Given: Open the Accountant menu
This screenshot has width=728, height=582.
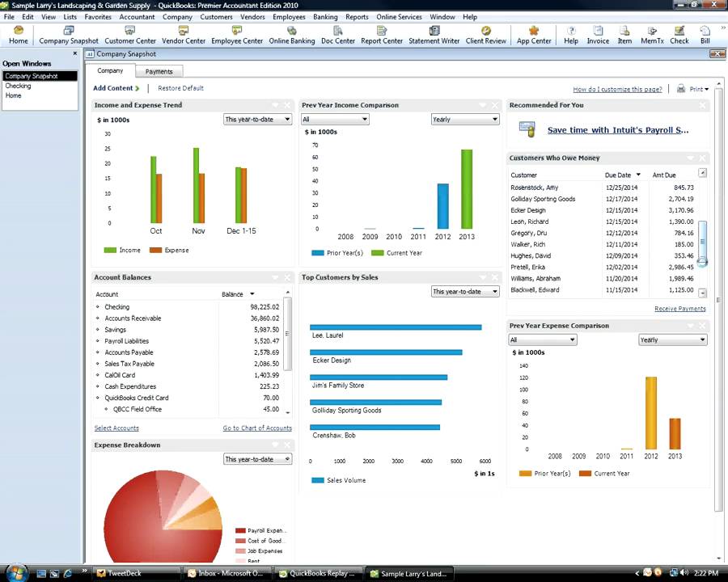Looking at the screenshot, I should (137, 17).
